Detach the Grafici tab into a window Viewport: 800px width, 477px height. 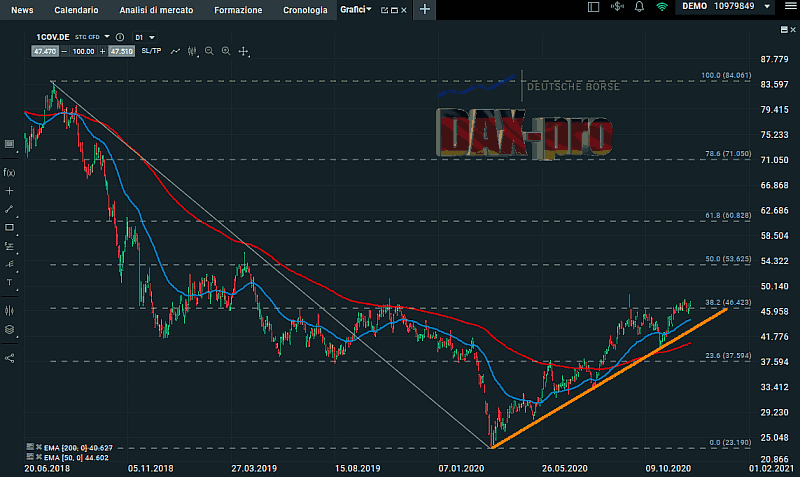(384, 10)
